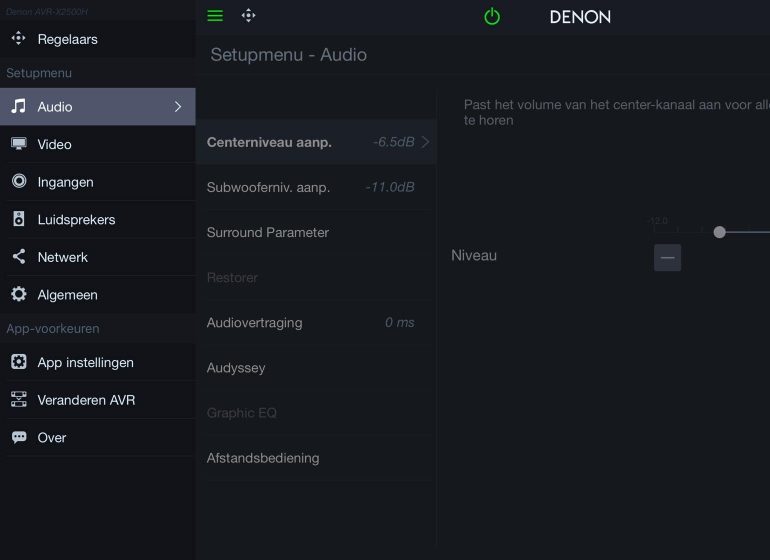Select Veranderen AVR option
This screenshot has width=770, height=560.
click(86, 400)
